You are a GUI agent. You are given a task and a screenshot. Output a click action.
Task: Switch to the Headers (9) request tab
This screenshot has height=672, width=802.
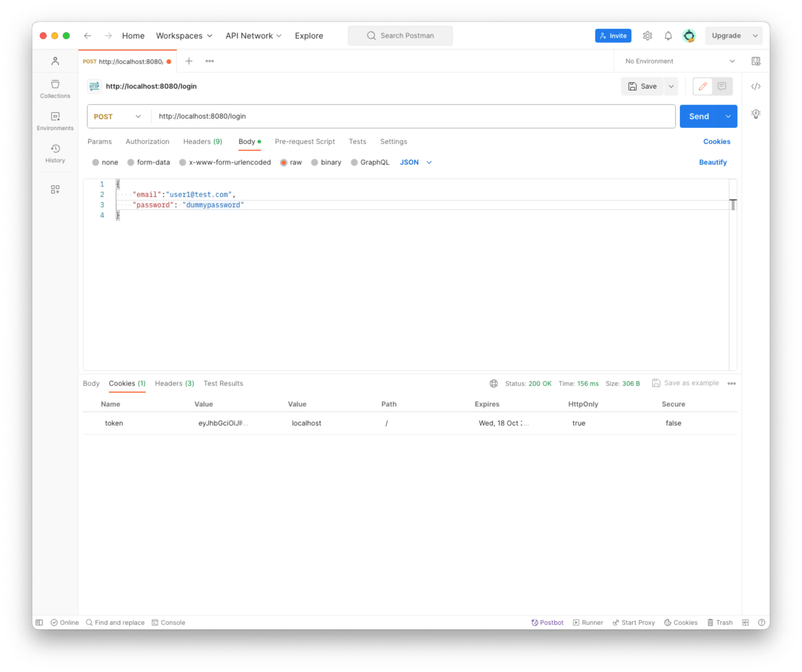[202, 142]
